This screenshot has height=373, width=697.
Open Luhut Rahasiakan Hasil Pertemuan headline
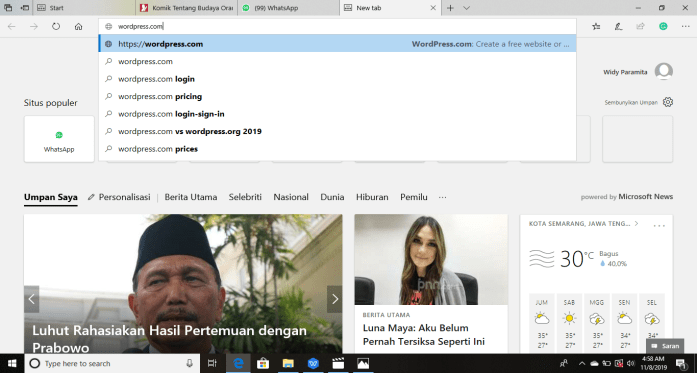click(169, 339)
